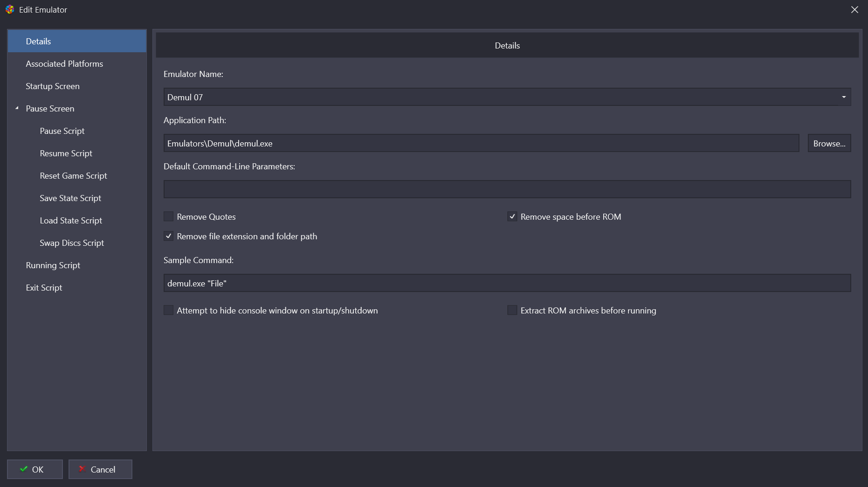Enable Attempt to hide console window checkbox
868x487 pixels.
[169, 310]
